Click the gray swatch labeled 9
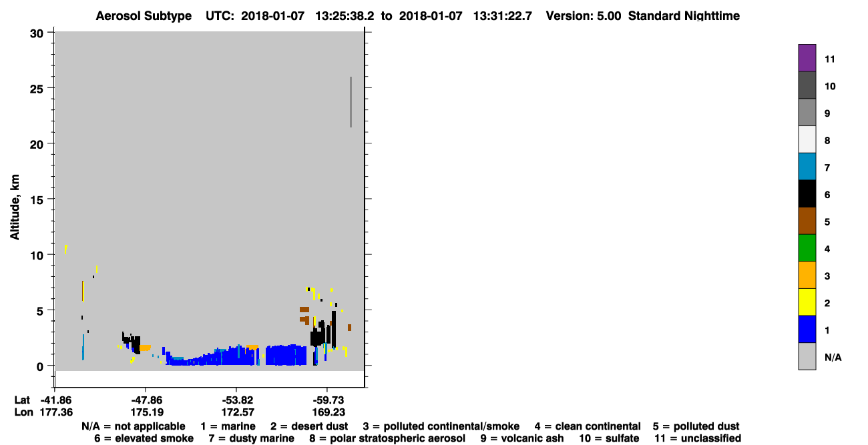The image size is (868, 445). point(807,113)
